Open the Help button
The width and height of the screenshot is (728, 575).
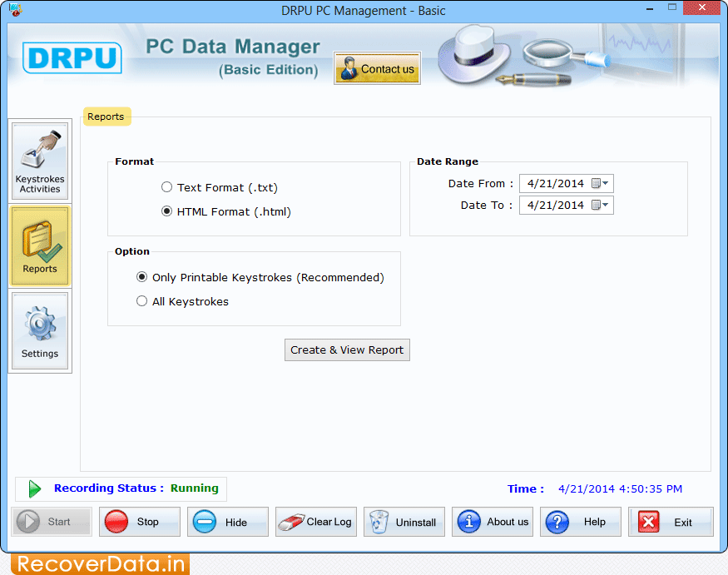[581, 522]
